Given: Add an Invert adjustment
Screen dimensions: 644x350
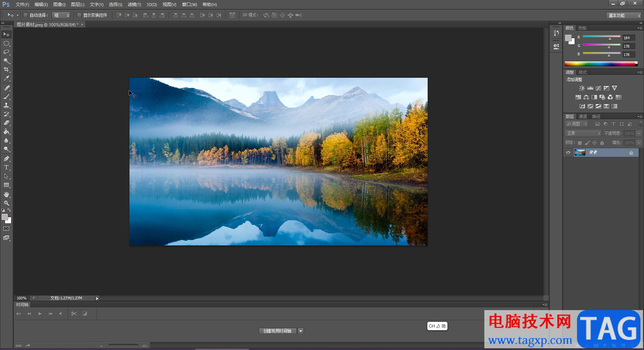Looking at the screenshot, I should tap(582, 106).
